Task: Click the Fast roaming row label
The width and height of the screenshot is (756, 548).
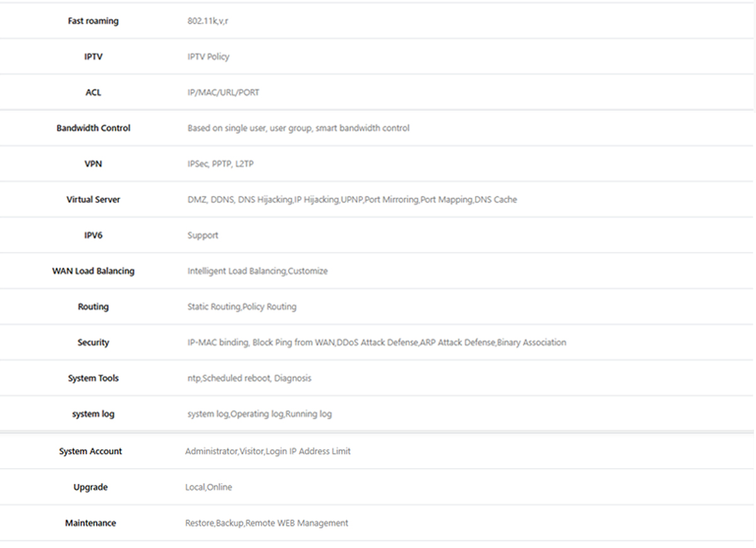Action: [93, 21]
